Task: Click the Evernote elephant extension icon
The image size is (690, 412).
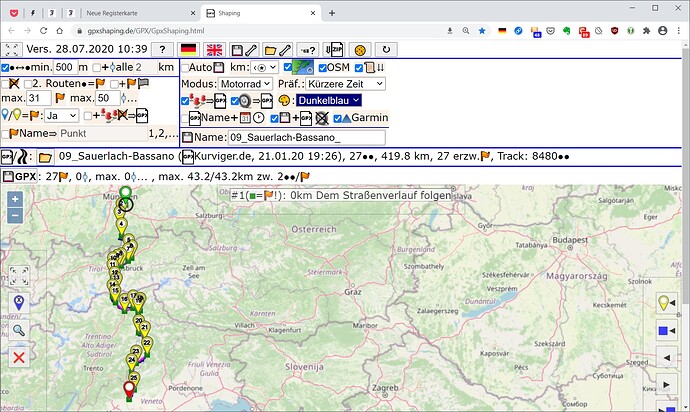Action: point(567,31)
